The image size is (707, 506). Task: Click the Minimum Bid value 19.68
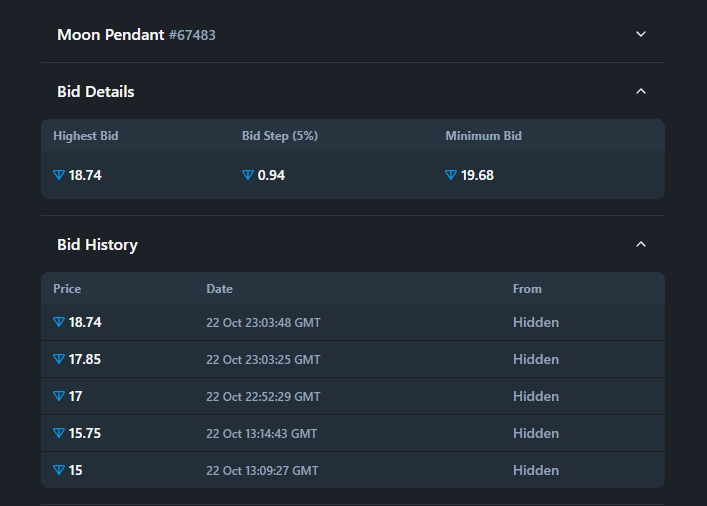(x=477, y=175)
